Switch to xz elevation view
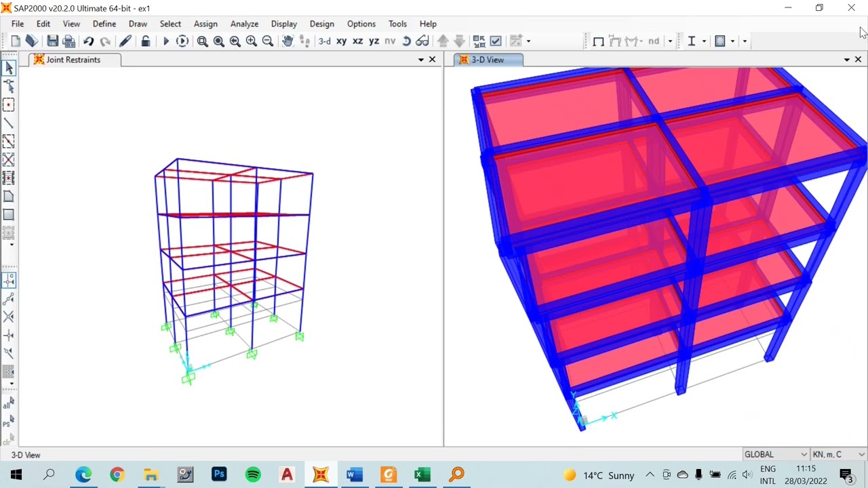 point(357,41)
